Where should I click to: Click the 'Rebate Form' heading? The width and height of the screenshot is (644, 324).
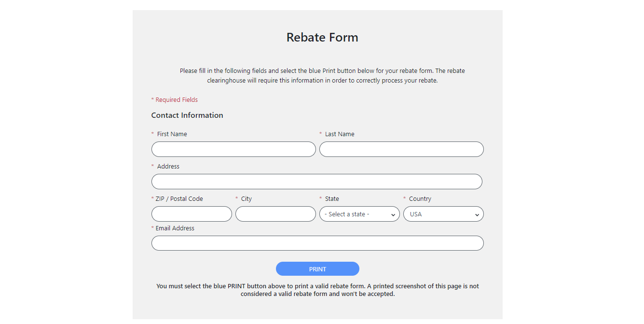(322, 37)
